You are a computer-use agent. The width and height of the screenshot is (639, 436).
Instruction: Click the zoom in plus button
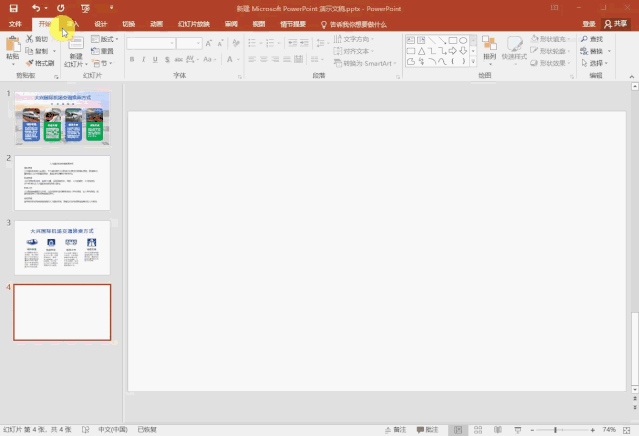pos(592,430)
